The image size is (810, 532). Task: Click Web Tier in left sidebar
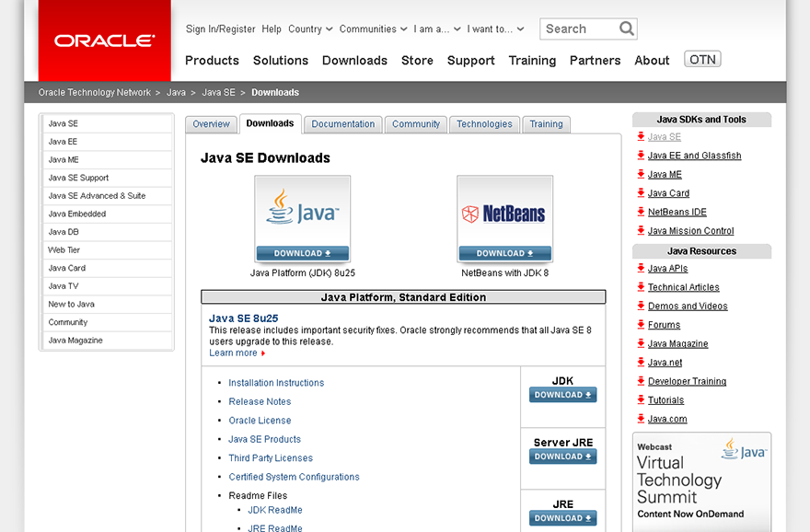[x=108, y=250]
